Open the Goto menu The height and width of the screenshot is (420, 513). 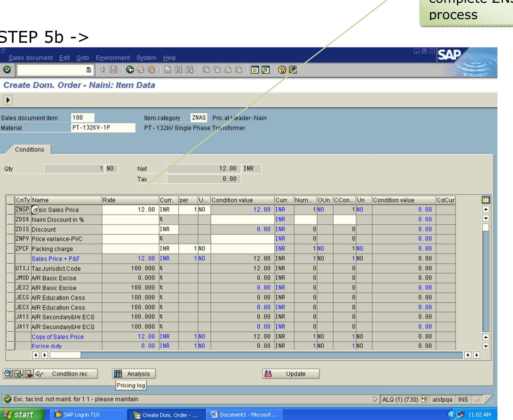(x=83, y=58)
